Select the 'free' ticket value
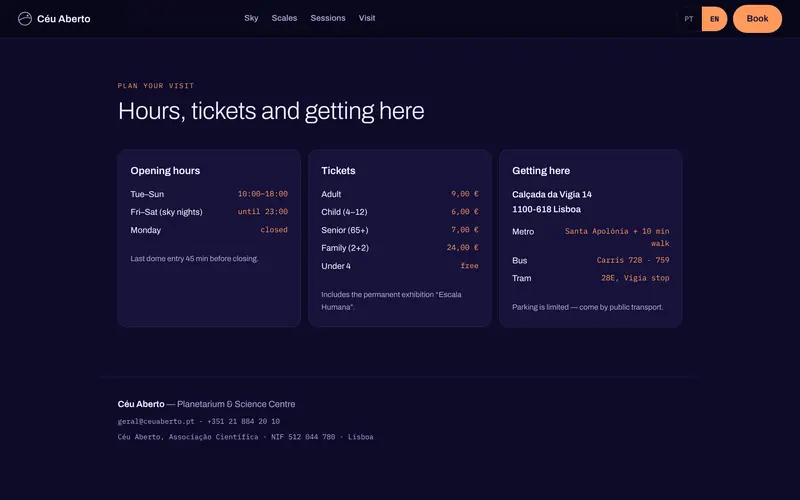 coord(469,266)
